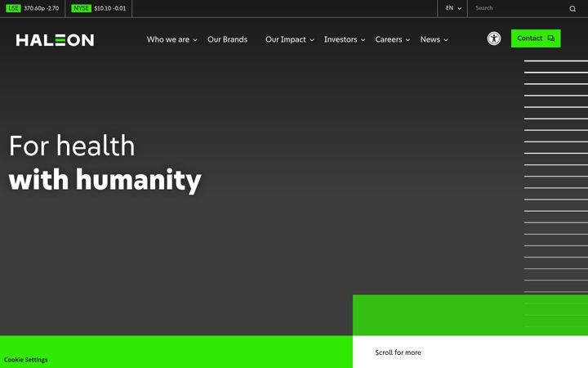Open the News menu
This screenshot has height=368, width=588.
(x=430, y=39)
